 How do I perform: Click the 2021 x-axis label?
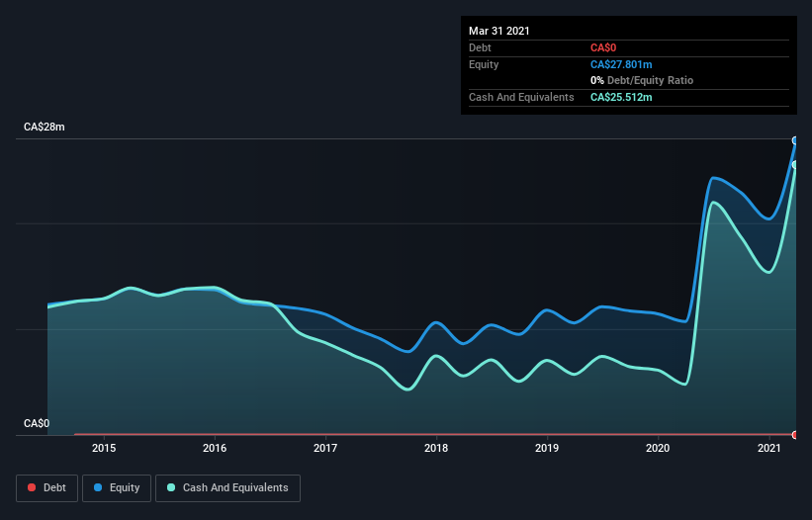769,448
